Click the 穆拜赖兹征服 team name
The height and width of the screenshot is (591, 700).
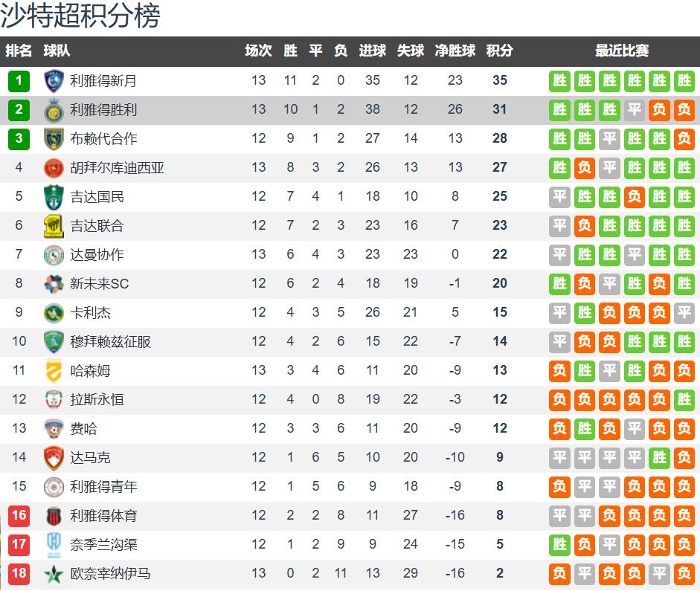click(x=110, y=341)
